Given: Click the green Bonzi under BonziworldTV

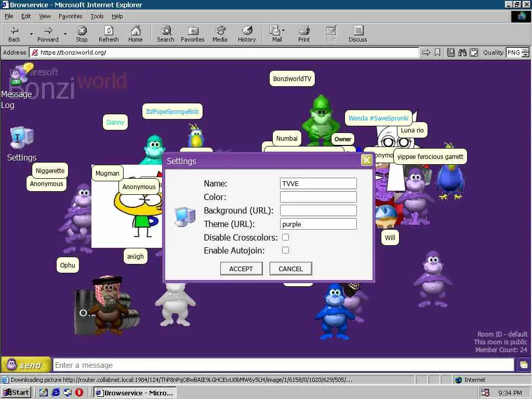Looking at the screenshot, I should click(x=320, y=119).
